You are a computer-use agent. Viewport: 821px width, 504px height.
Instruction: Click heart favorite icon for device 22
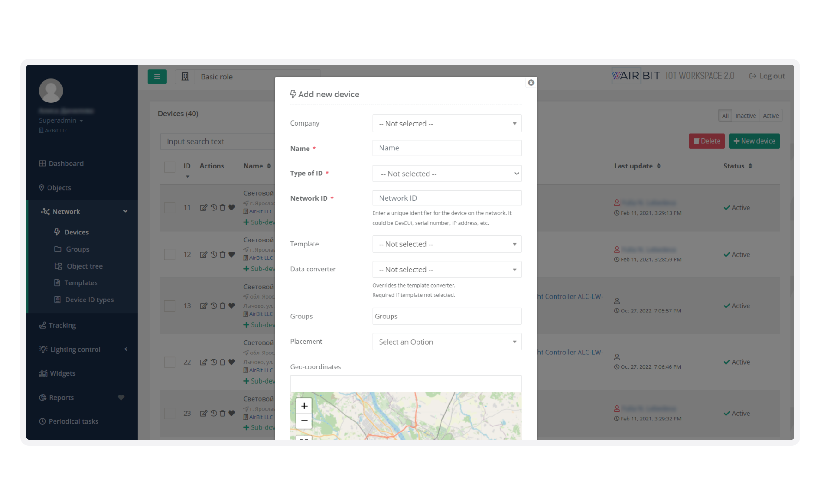(x=231, y=362)
